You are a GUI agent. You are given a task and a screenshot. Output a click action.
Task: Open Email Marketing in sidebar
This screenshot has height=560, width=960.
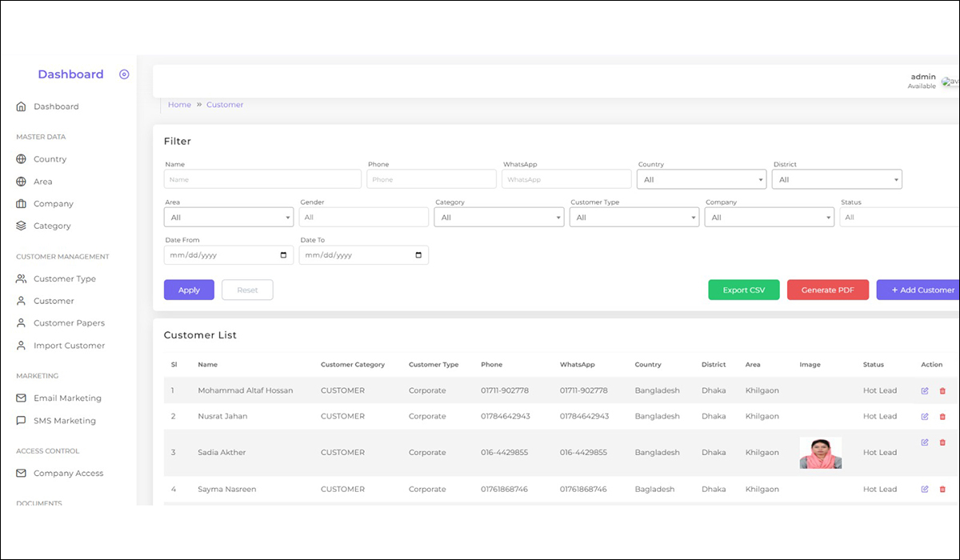[x=67, y=398]
